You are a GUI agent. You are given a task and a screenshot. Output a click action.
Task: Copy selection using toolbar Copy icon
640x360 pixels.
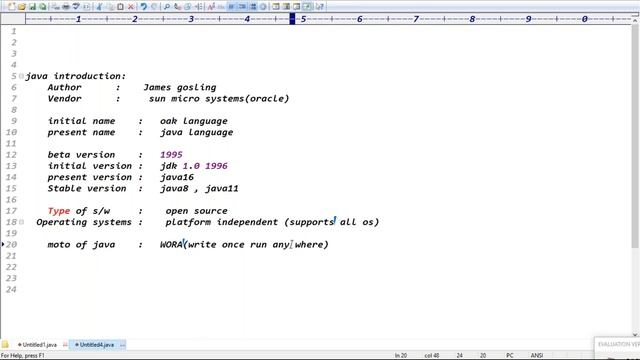[x=109, y=7]
